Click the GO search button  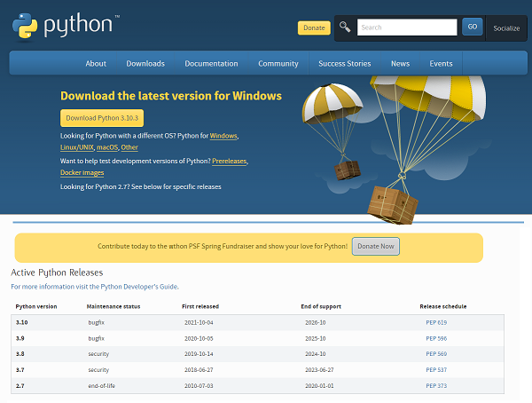click(473, 27)
